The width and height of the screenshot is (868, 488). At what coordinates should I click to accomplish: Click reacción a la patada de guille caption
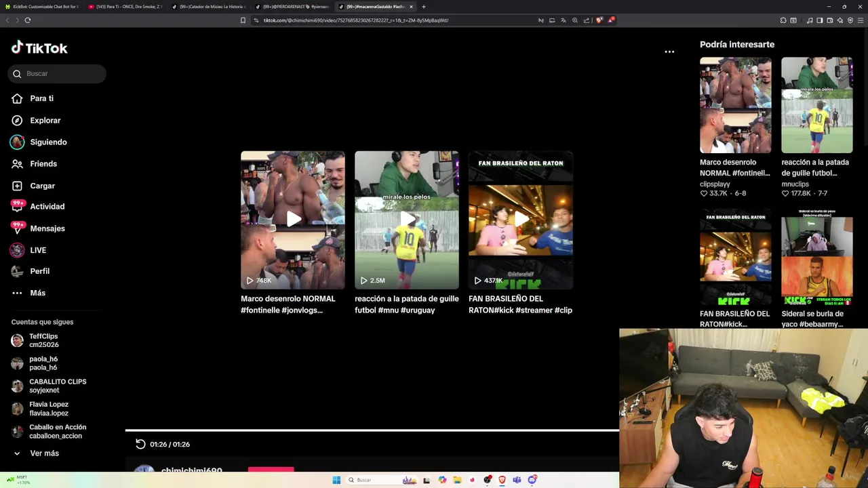click(x=407, y=304)
